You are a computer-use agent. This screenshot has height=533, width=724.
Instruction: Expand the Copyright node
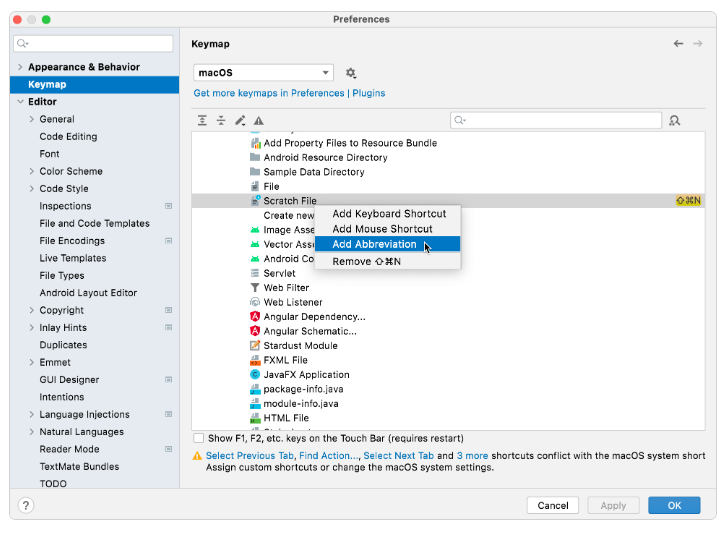point(31,310)
